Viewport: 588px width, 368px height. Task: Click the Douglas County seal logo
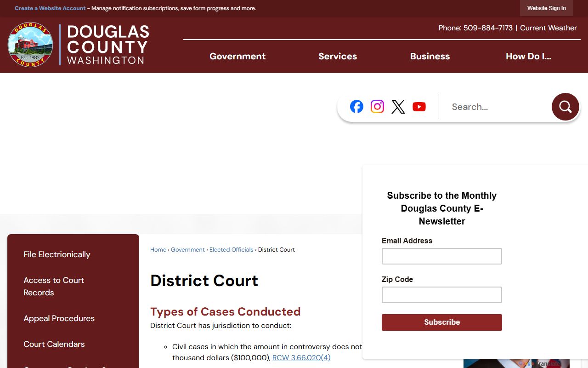(30, 45)
